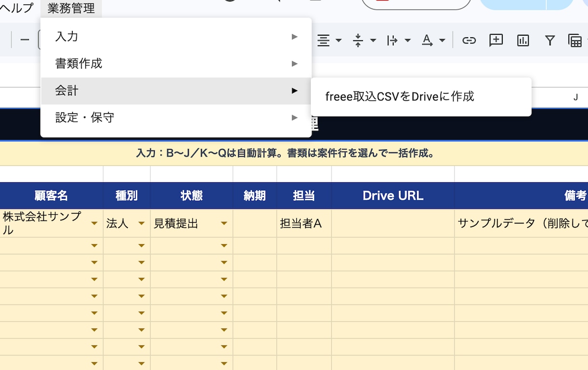This screenshot has height=370, width=588.
Task: Select the 状態 header cell
Action: (x=192, y=195)
